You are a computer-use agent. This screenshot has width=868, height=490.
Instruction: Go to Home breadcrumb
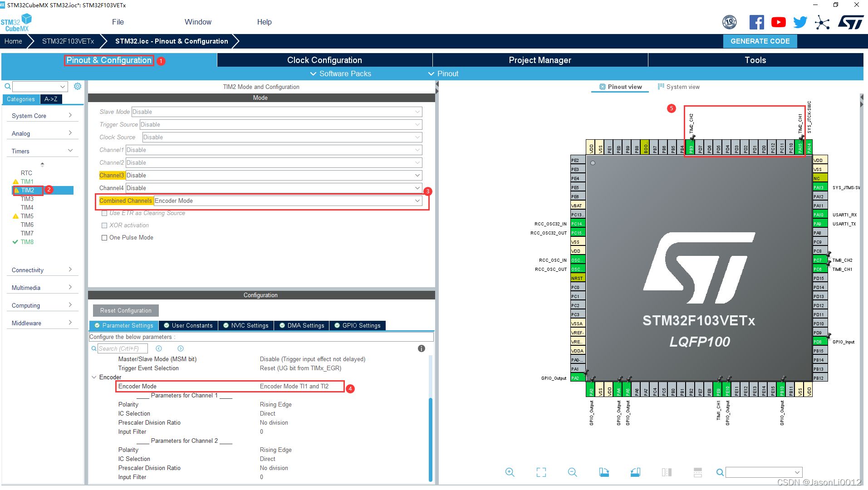(x=13, y=41)
